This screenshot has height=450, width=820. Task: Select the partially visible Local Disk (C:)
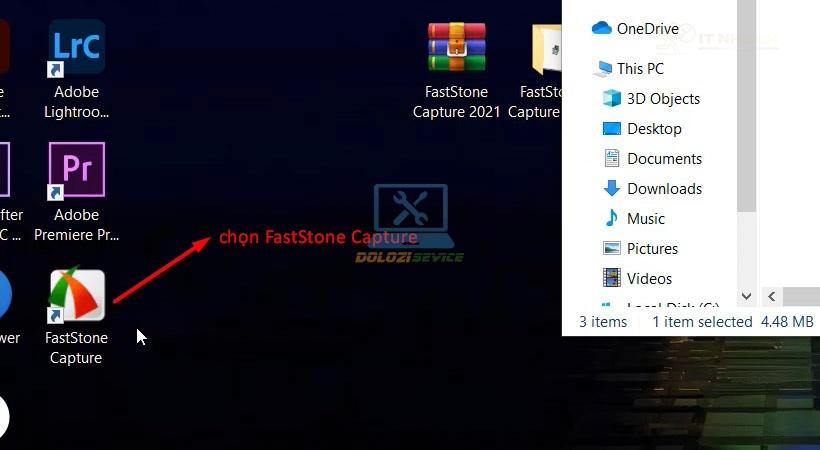[x=672, y=306]
